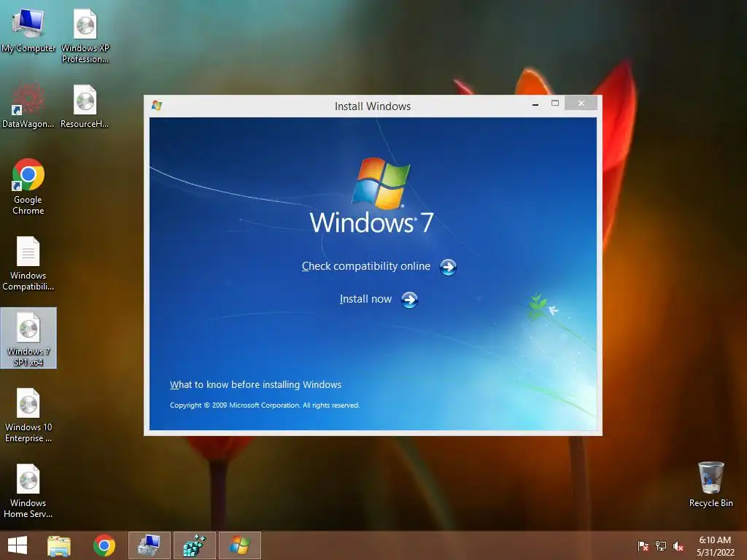Open What to know before installing Windows

click(x=256, y=385)
